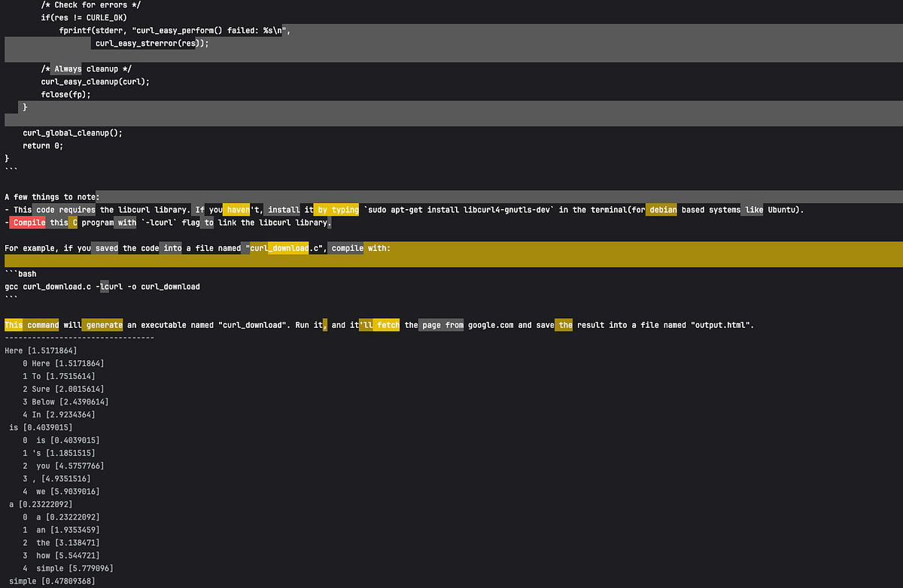The image size is (903, 588).
Task: Click the "curl_easy_cleanup(curl);" line
Action: coord(96,81)
